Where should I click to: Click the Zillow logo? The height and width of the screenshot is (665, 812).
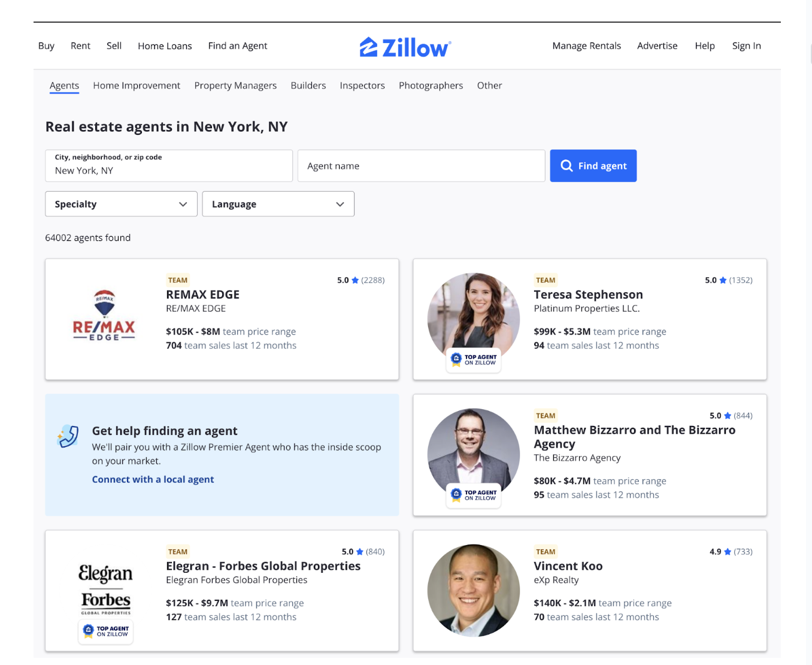click(405, 47)
